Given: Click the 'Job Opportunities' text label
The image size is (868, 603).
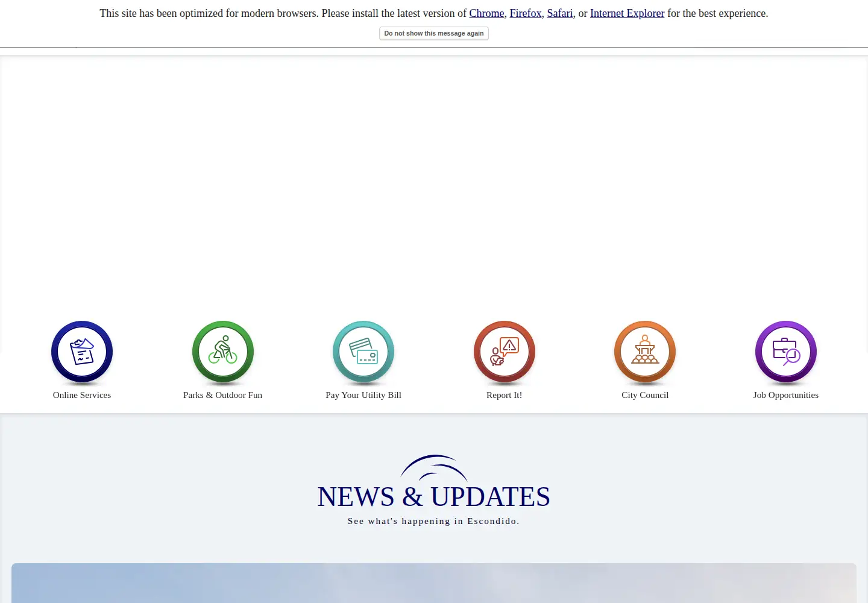Looking at the screenshot, I should click(x=786, y=395).
